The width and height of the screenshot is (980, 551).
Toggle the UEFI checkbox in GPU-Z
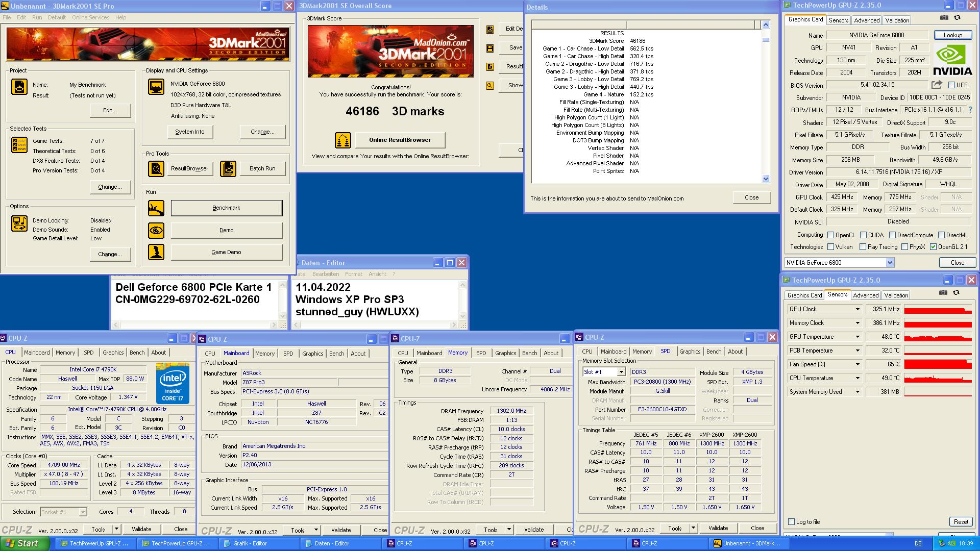(x=951, y=85)
